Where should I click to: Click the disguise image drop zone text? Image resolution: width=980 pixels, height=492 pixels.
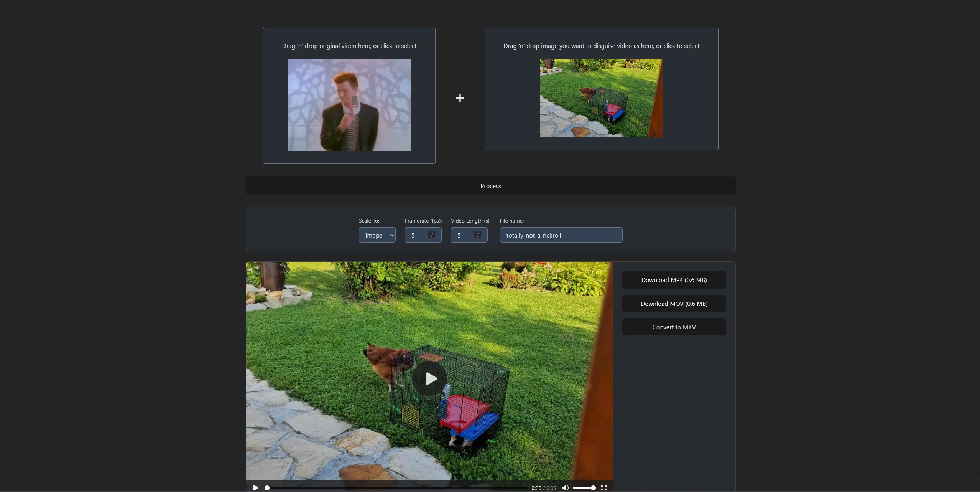coord(601,46)
